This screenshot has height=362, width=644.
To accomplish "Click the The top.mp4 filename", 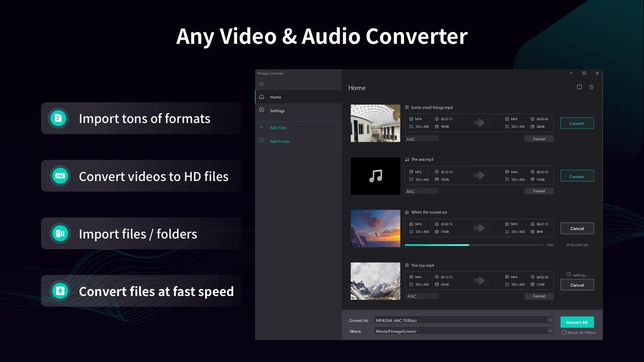I will tap(422, 265).
